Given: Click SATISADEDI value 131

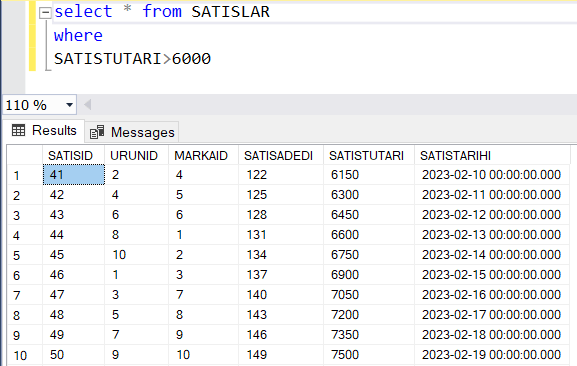Looking at the screenshot, I should (x=281, y=235).
